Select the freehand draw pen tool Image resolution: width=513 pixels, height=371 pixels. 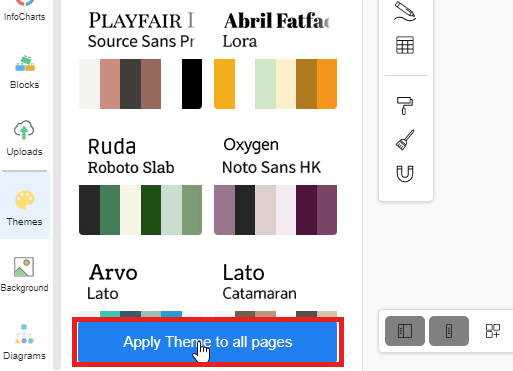point(405,11)
